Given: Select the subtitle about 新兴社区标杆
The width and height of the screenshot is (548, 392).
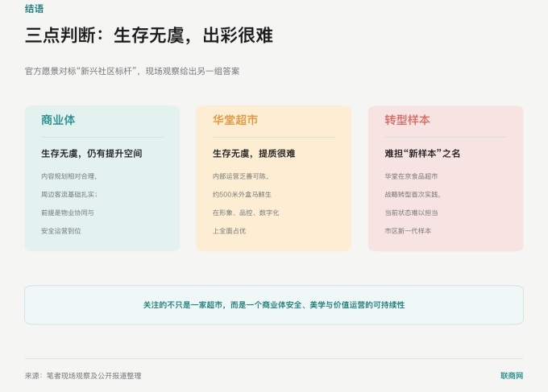Looking at the screenshot, I should 132,71.
